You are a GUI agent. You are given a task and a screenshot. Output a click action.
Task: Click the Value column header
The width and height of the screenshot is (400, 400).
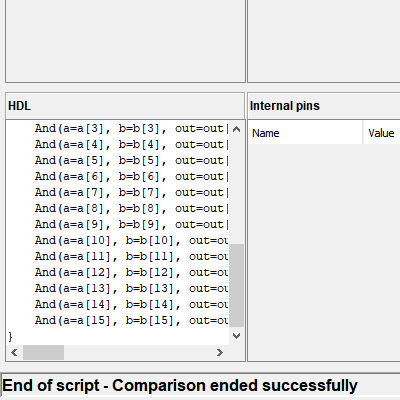pyautogui.click(x=382, y=133)
